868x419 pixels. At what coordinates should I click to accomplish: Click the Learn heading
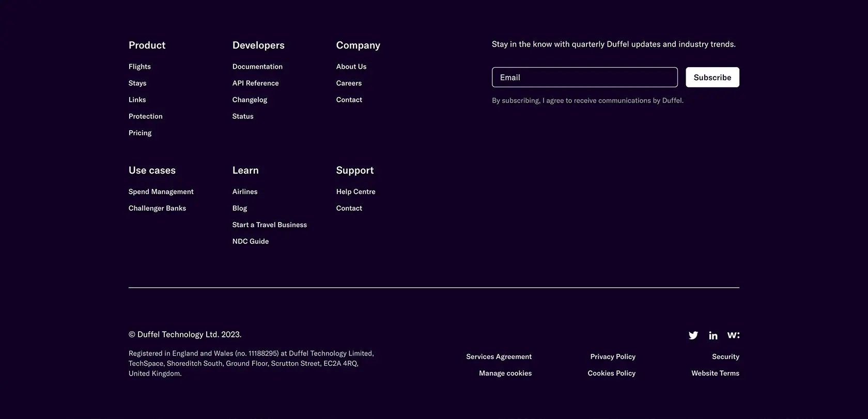click(x=245, y=170)
